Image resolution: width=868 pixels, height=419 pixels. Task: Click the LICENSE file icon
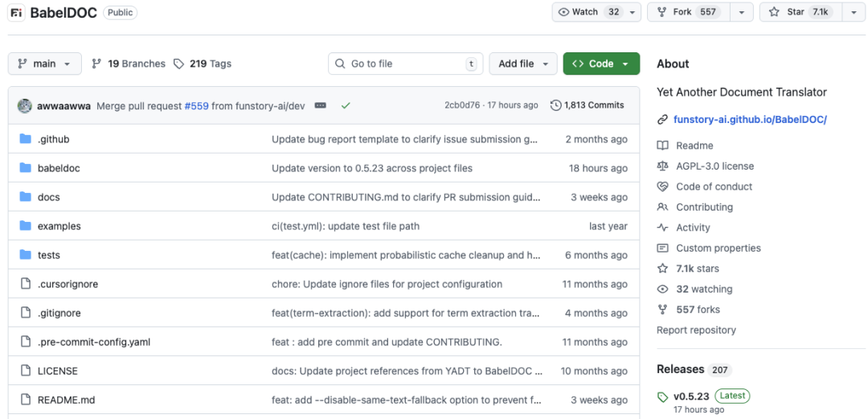pyautogui.click(x=25, y=371)
